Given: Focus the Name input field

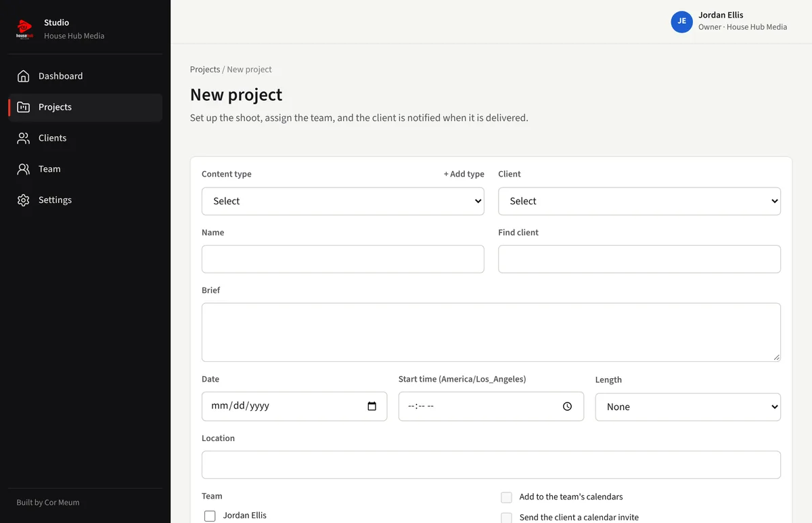Looking at the screenshot, I should 343,259.
